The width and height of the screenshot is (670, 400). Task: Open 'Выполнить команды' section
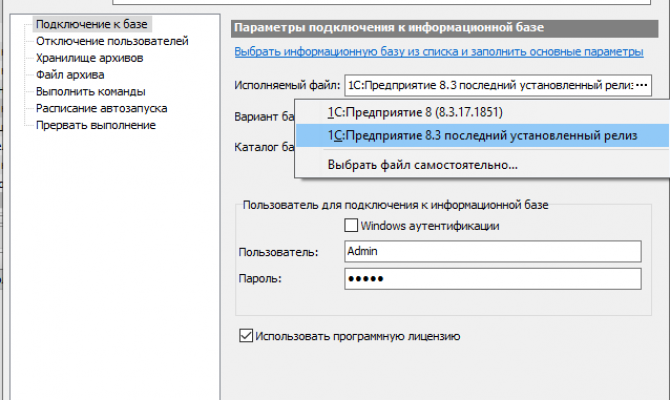(x=91, y=91)
